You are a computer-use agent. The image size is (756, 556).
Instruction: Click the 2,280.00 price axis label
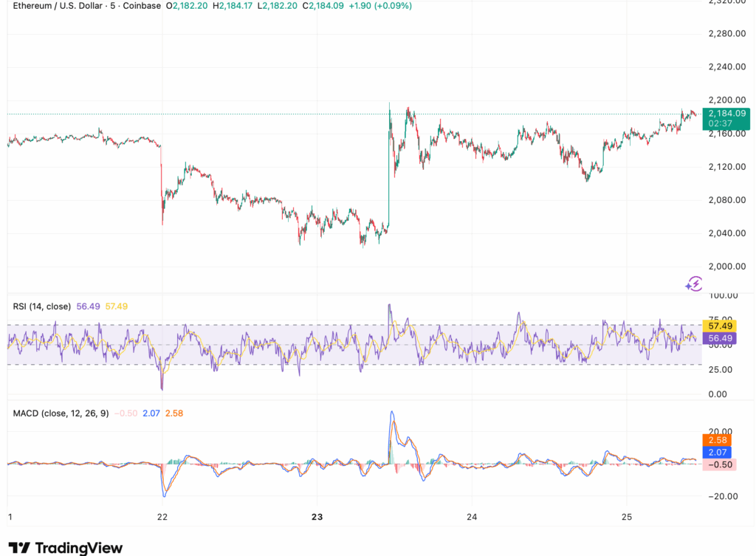pyautogui.click(x=727, y=33)
